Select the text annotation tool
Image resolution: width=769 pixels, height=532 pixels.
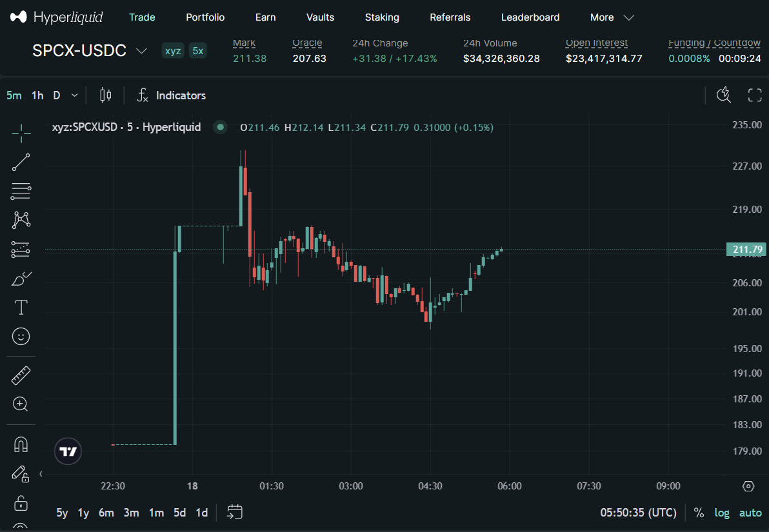[21, 308]
